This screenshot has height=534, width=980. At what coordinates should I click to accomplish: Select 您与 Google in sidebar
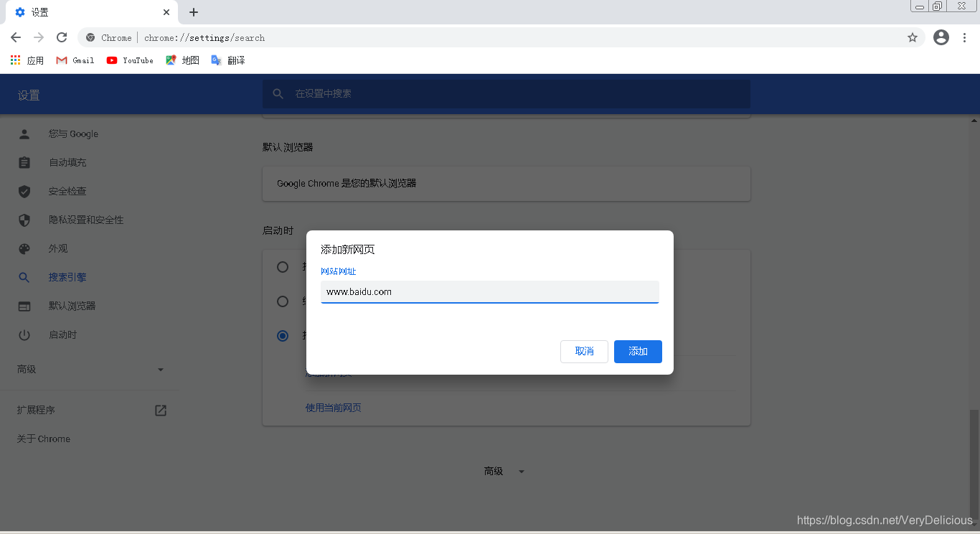point(73,133)
